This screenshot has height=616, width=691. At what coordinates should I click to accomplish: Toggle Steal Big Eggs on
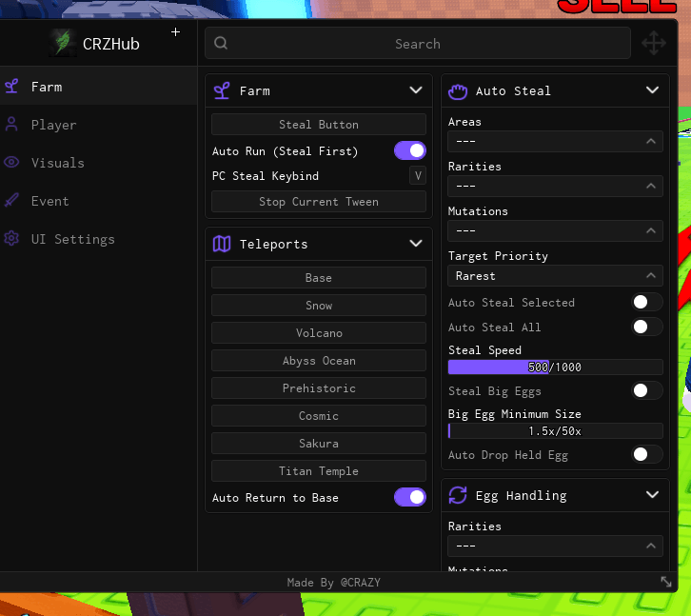click(646, 390)
